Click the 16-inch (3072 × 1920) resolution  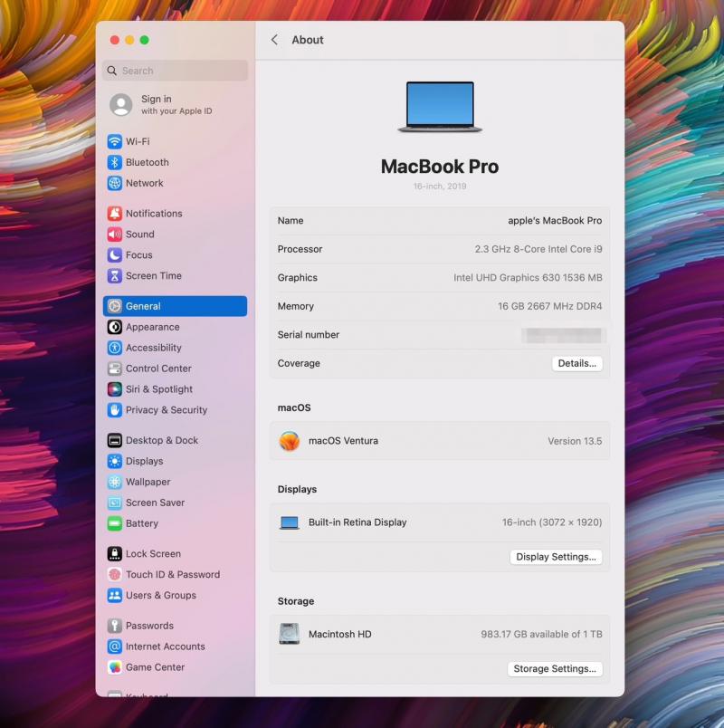(552, 522)
